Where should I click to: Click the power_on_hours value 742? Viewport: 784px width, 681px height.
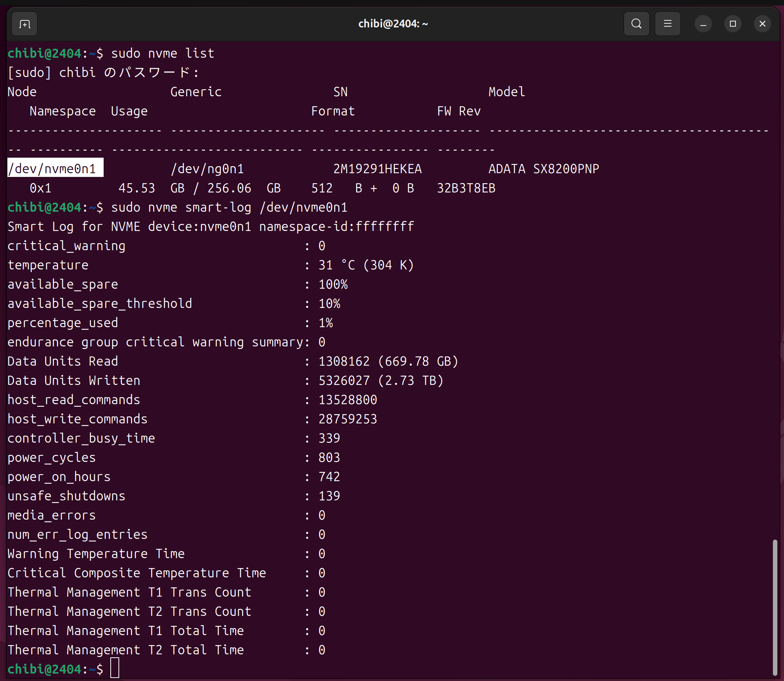point(329,477)
